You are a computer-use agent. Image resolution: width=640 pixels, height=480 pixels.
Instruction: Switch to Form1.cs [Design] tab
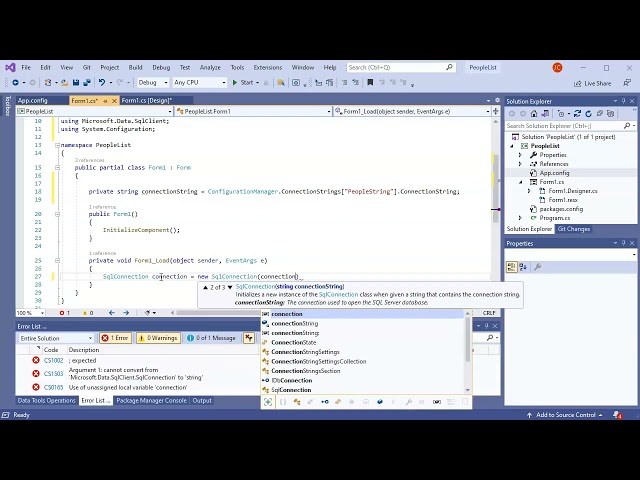pyautogui.click(x=147, y=100)
